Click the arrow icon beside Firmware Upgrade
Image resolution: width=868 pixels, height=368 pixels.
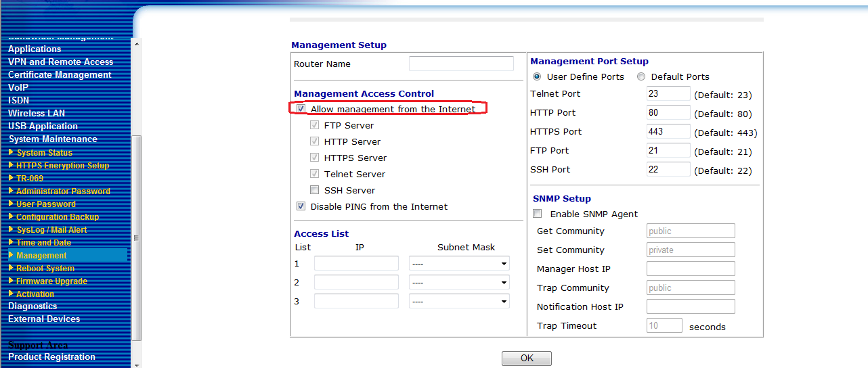click(x=11, y=281)
